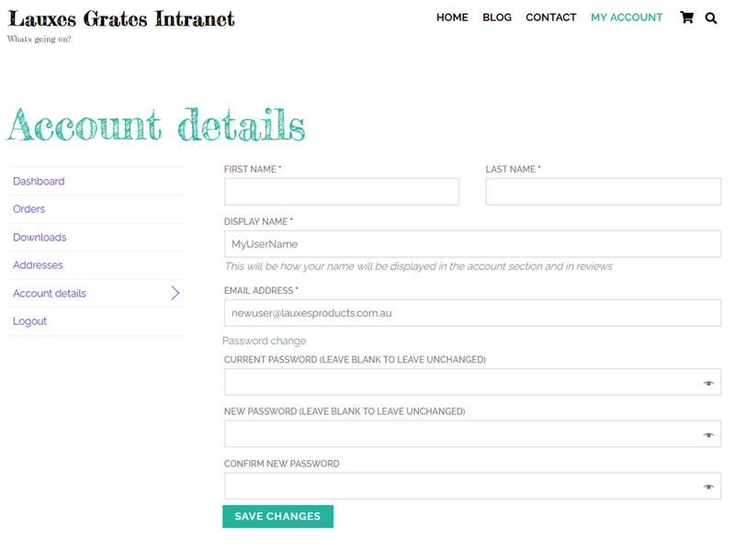View Orders from the sidebar

pyautogui.click(x=28, y=209)
